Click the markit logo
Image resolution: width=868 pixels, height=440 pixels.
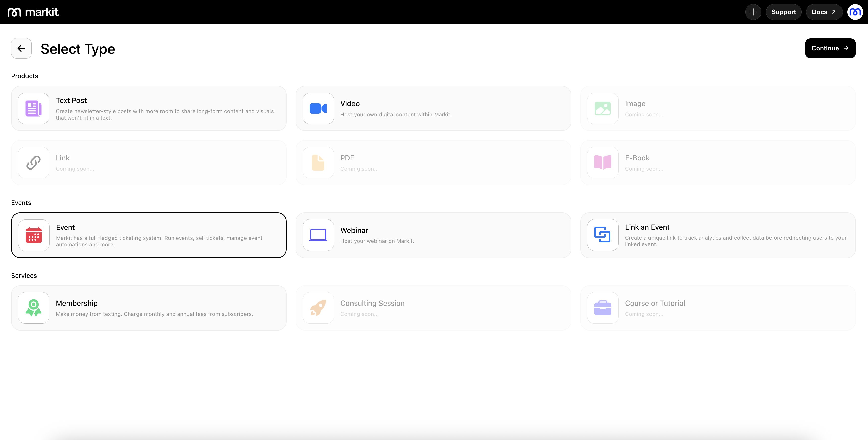[x=33, y=12]
